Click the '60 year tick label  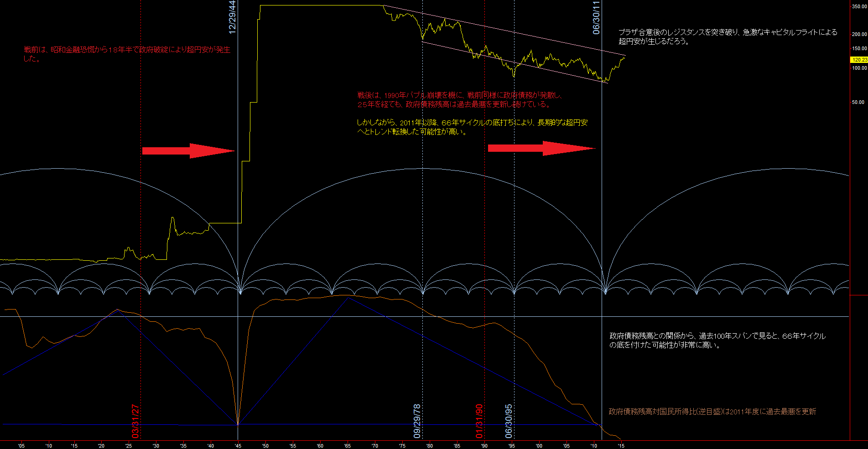[321, 446]
